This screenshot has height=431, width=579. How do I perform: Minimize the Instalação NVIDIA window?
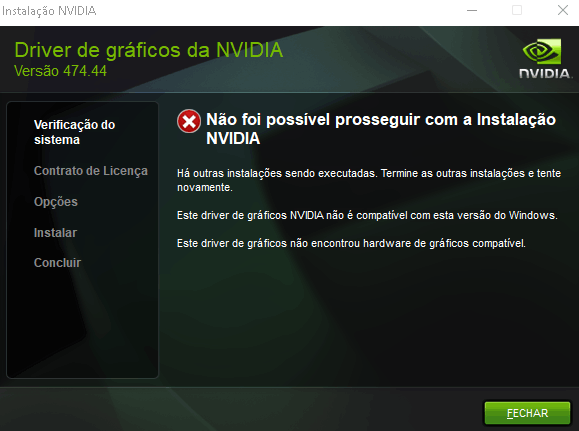[472, 10]
